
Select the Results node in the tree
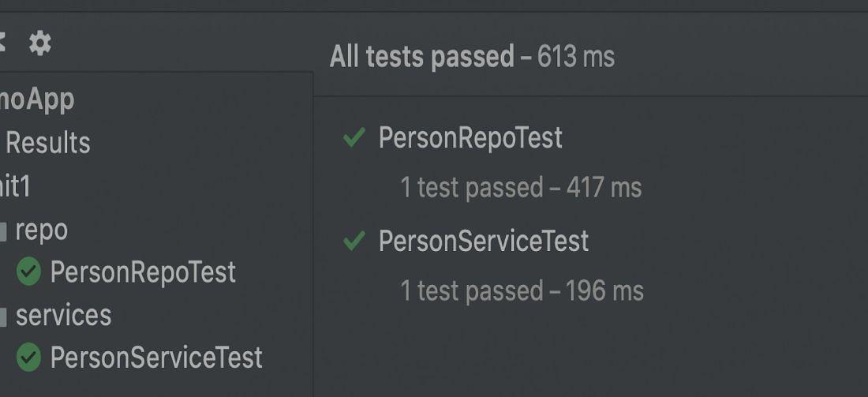pos(47,144)
